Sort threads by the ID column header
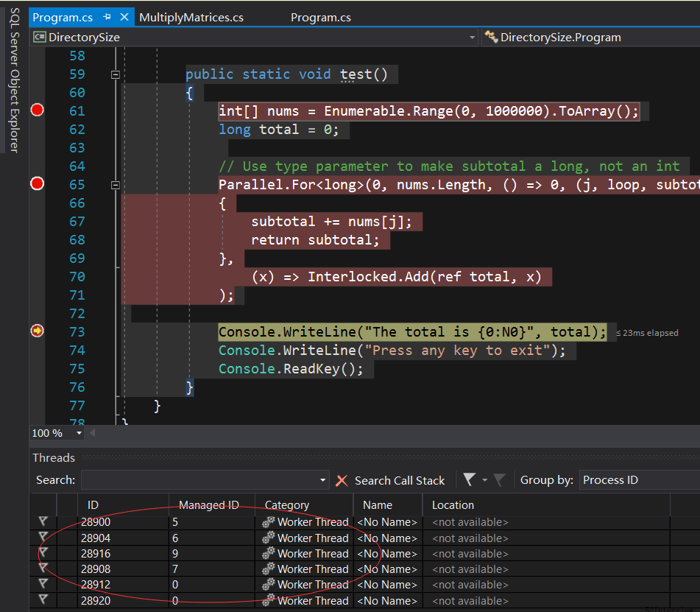The image size is (700, 612). (123, 504)
